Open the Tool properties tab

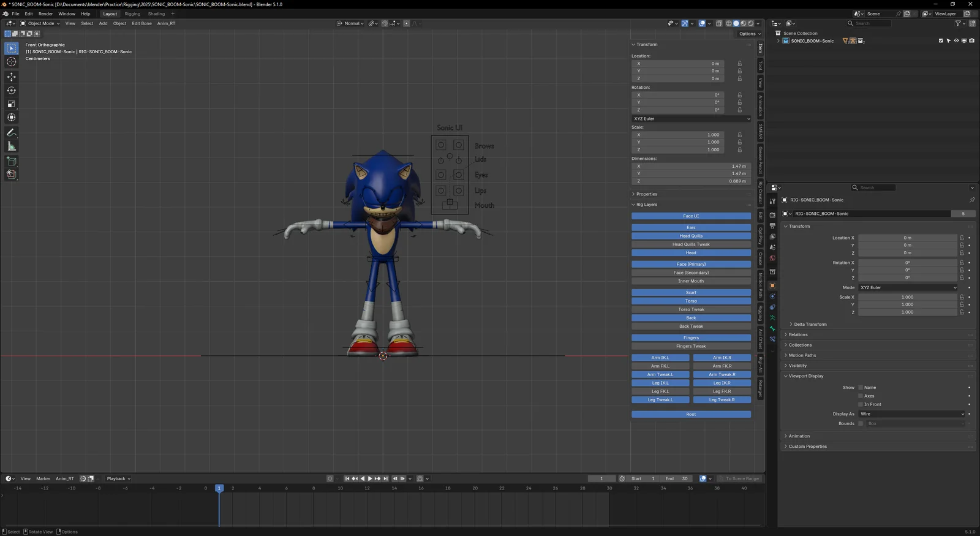772,201
